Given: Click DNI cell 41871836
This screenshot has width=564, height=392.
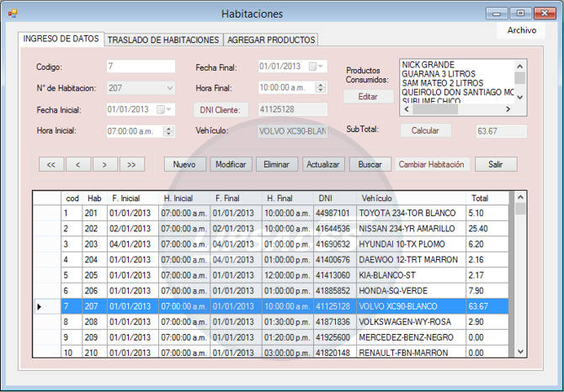Looking at the screenshot, I should click(x=335, y=321).
